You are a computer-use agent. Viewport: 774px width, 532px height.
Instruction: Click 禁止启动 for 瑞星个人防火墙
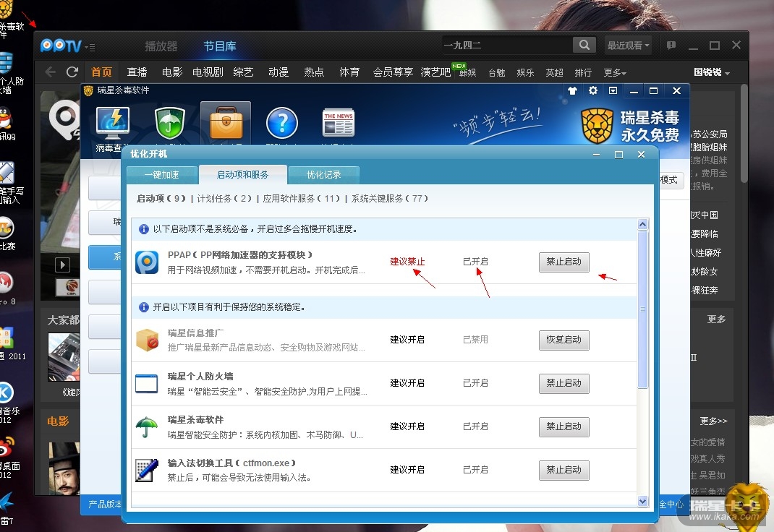click(x=564, y=383)
